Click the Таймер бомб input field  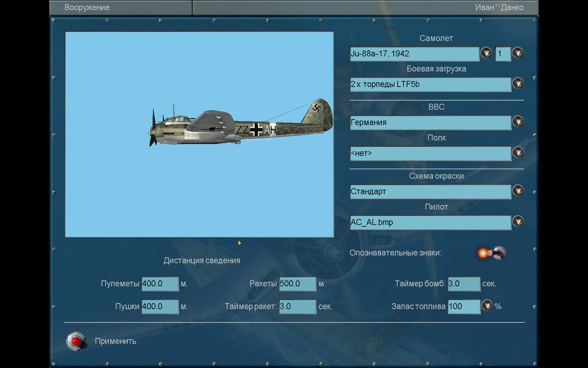464,284
